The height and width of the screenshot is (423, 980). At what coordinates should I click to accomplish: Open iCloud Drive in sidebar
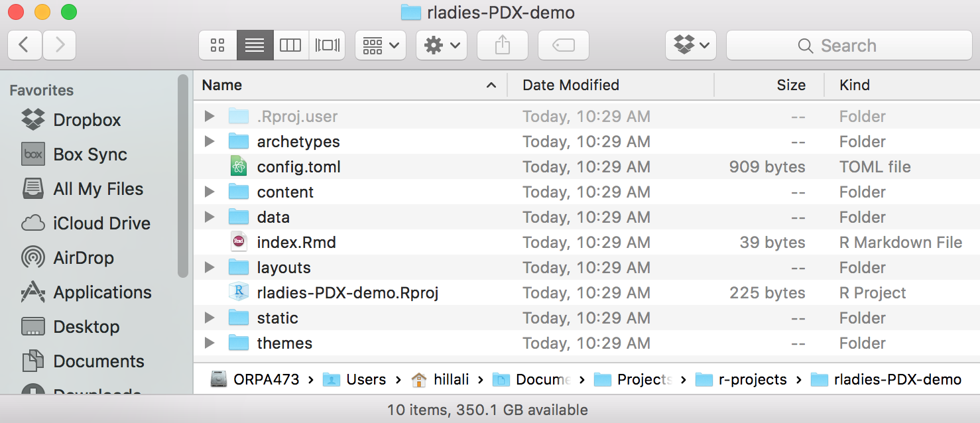click(x=101, y=223)
